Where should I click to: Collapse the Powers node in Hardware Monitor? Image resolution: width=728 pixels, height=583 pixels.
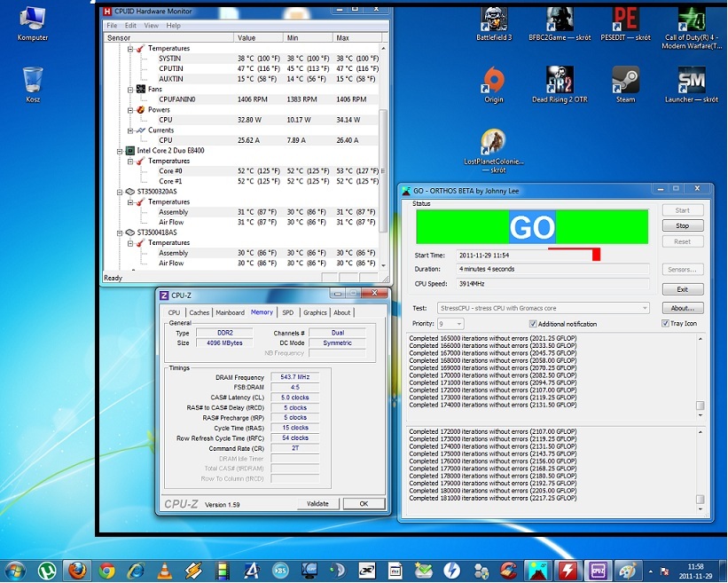click(x=130, y=110)
